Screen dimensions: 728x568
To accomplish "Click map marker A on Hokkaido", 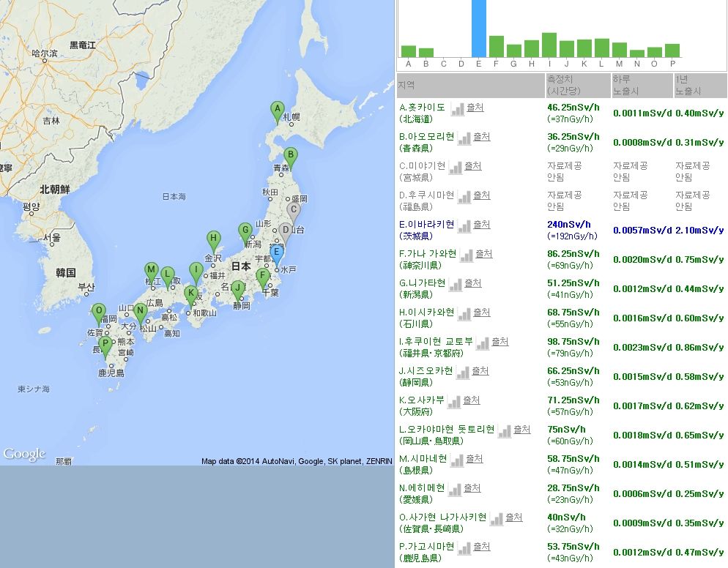I will coord(277,112).
